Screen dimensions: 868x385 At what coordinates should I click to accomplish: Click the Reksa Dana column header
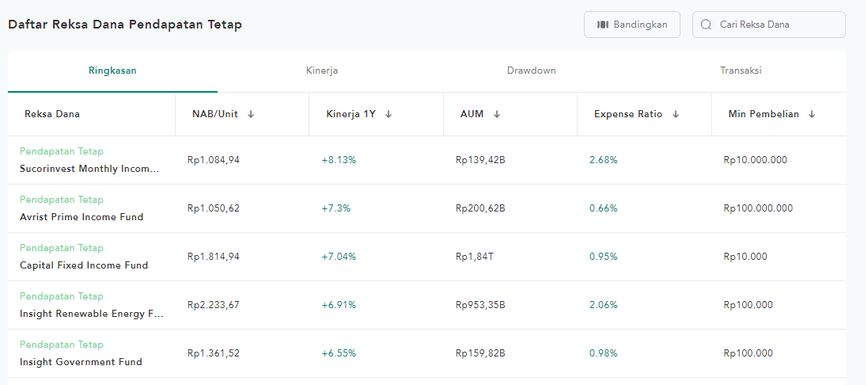52,114
